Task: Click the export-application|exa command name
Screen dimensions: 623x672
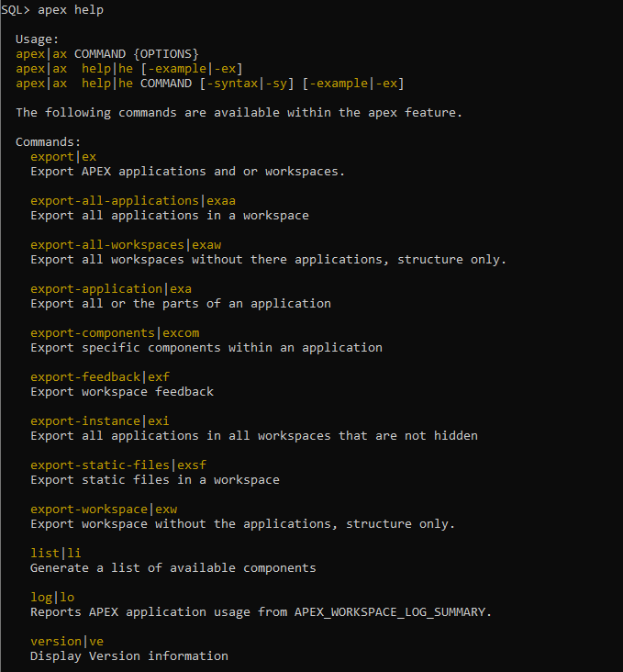Action: coord(111,289)
